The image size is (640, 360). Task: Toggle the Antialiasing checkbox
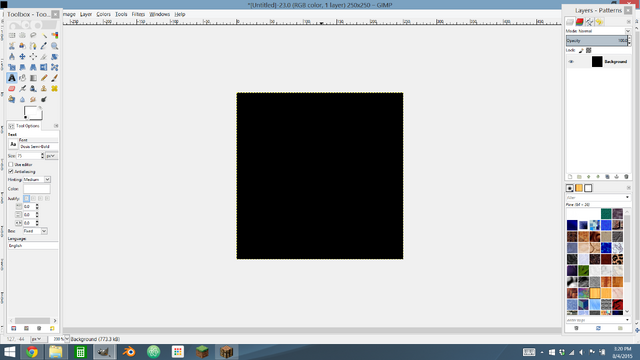point(11,171)
